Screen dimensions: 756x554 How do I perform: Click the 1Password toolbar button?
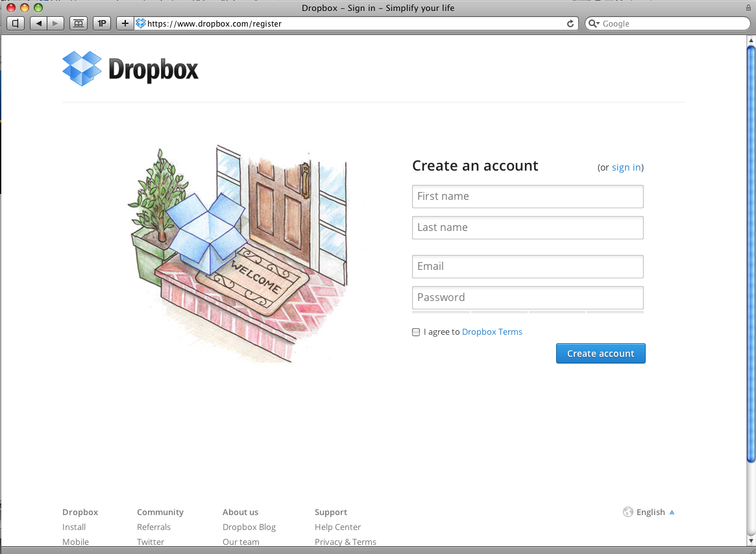102,23
